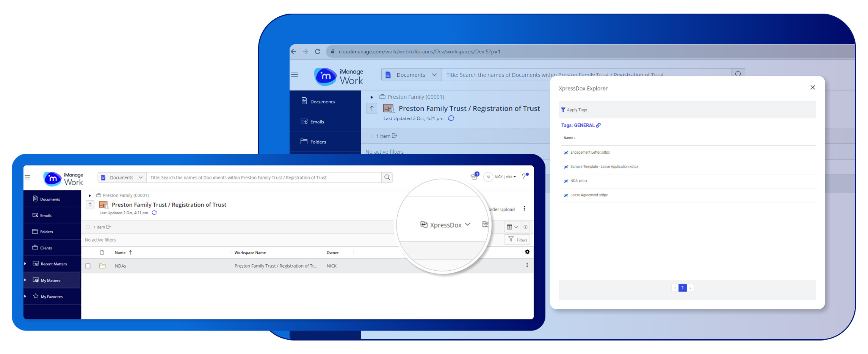Screen dimensions: 868x354
Task: Open the column settings gear icon
Action: point(527,252)
